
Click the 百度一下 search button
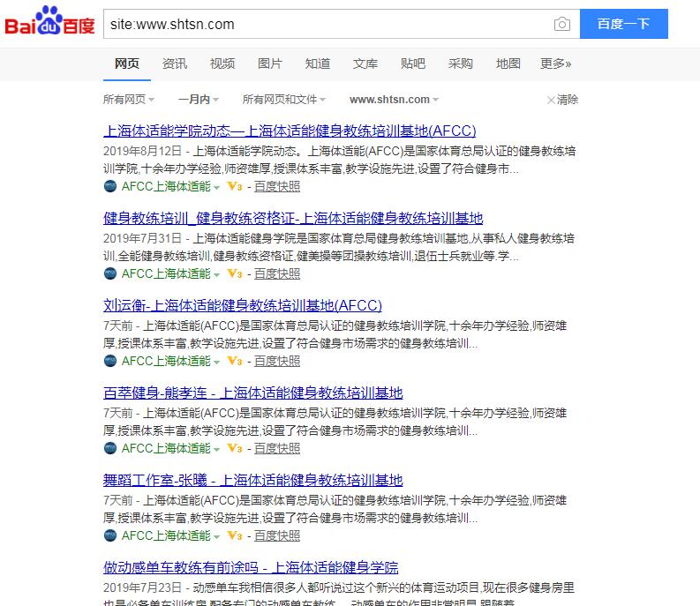tap(624, 24)
